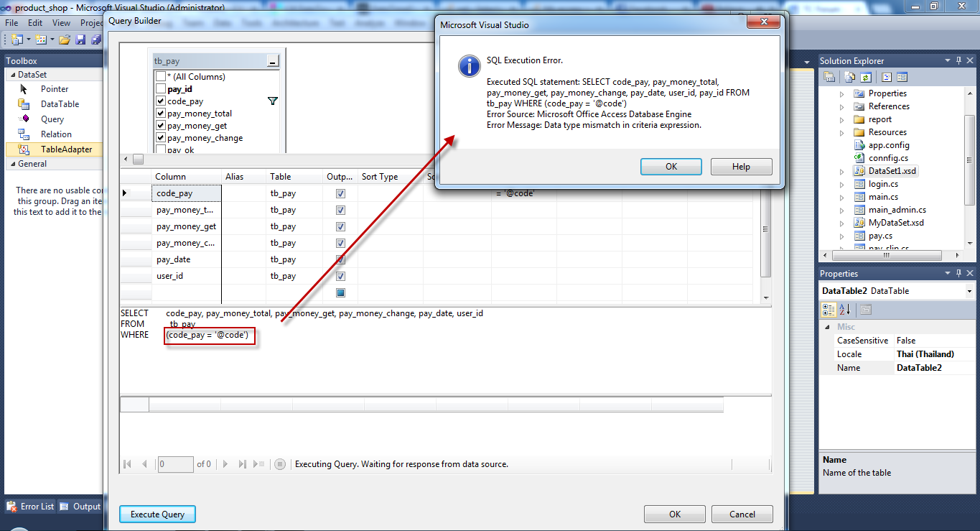Switch to the Error List tab
Image resolution: width=980 pixels, height=531 pixels.
pos(30,507)
